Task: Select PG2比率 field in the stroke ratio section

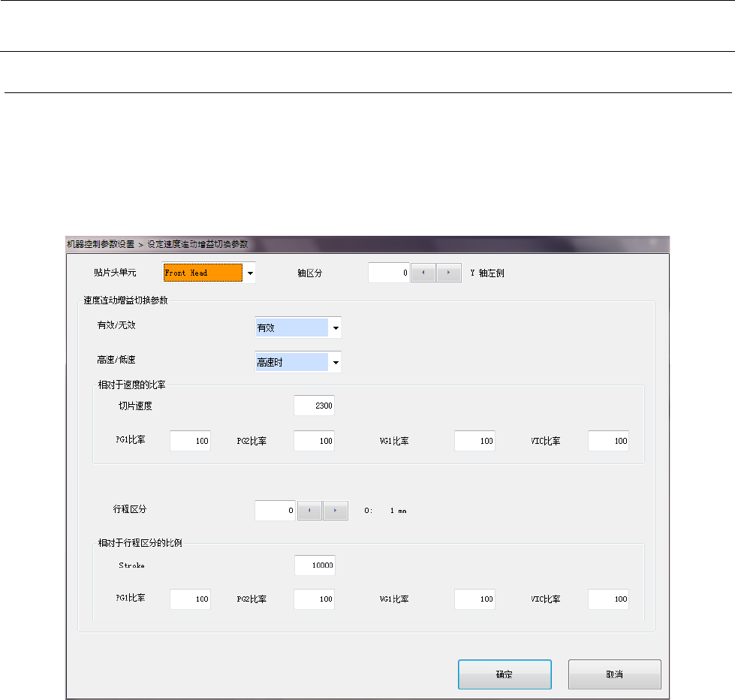Action: (314, 599)
